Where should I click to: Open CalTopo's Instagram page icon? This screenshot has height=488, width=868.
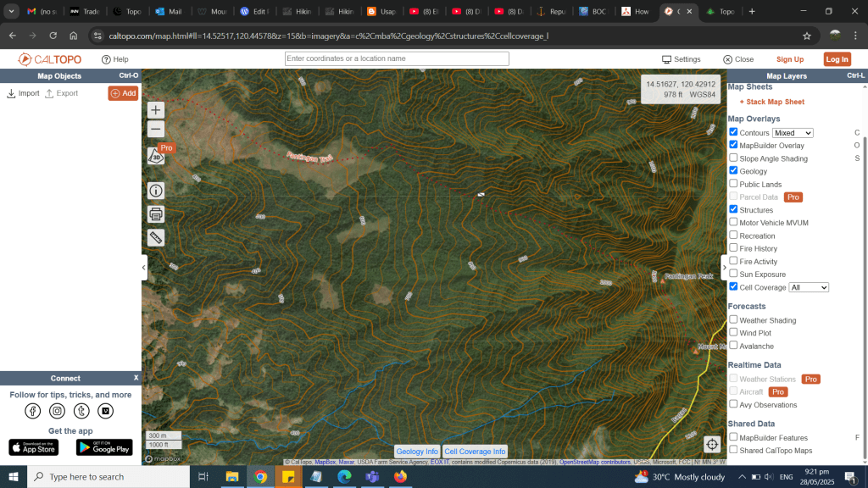(57, 411)
